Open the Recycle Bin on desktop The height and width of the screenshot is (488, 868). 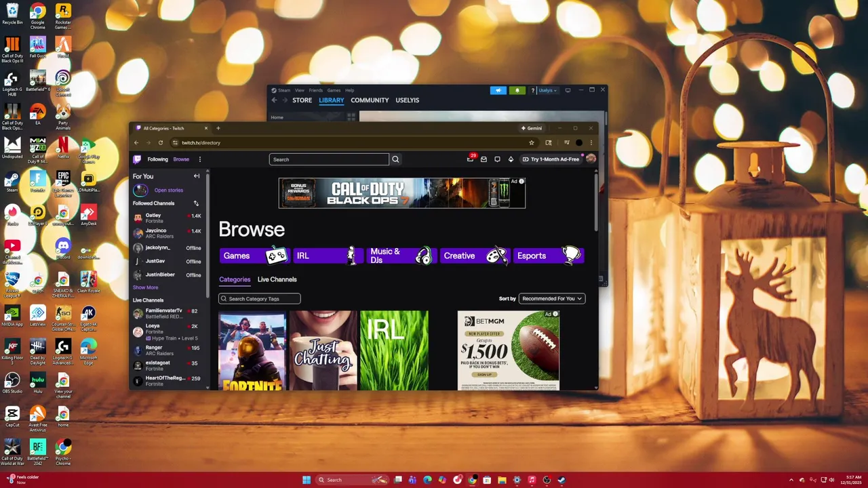[12, 14]
